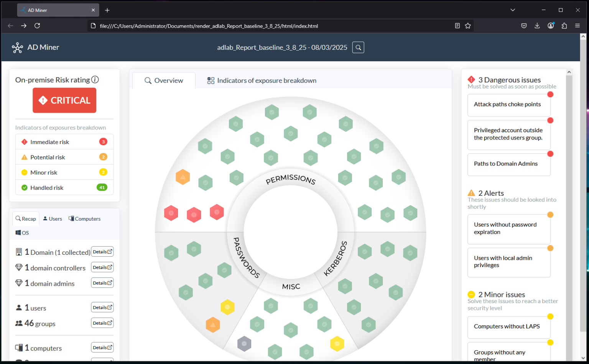Click the report search magnifier icon

coord(358,48)
